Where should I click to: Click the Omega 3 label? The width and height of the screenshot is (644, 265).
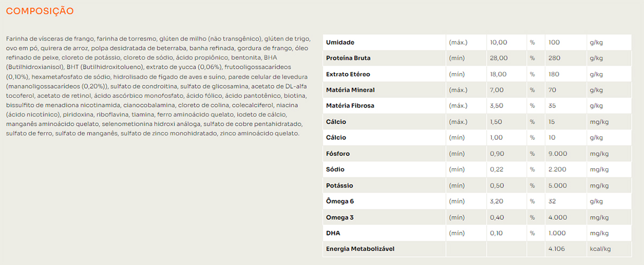click(340, 218)
